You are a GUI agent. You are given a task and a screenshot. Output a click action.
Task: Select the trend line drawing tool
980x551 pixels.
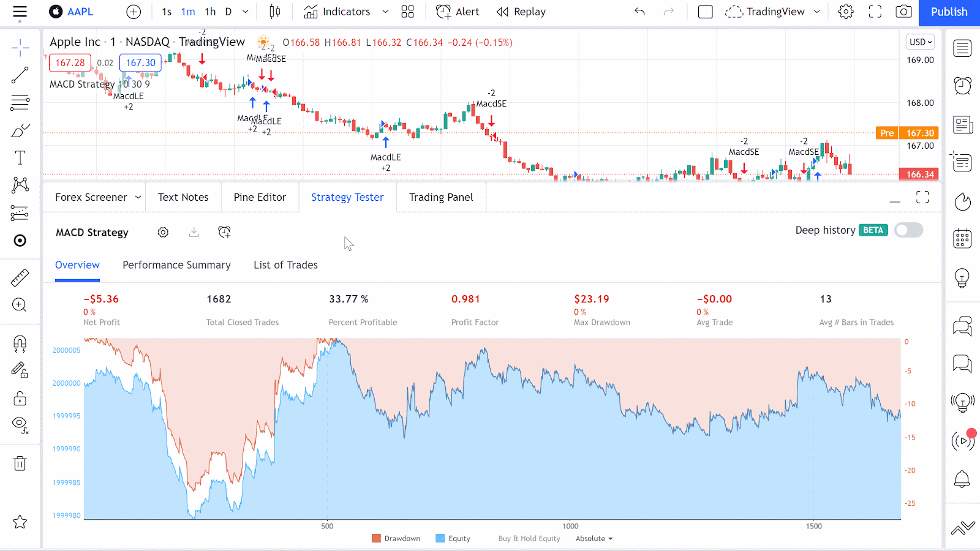20,75
